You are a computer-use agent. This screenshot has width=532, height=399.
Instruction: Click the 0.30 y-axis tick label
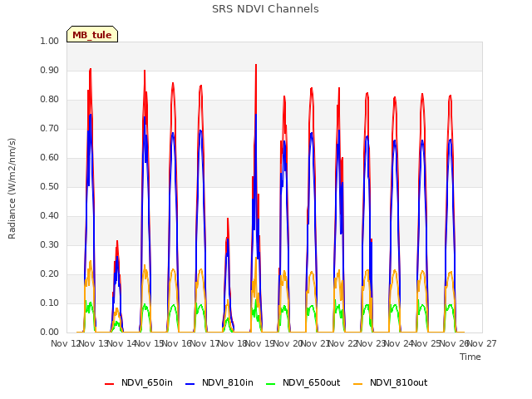point(50,244)
